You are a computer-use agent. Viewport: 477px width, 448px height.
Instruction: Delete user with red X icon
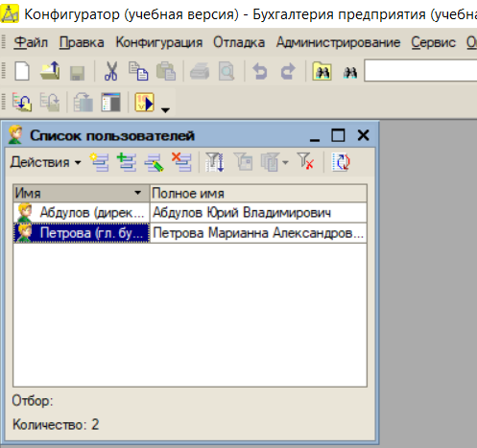click(x=181, y=162)
